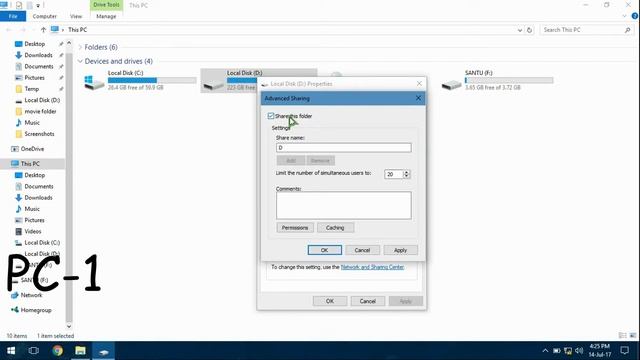Select Network in navigation pane
The height and width of the screenshot is (360, 640).
(31, 295)
